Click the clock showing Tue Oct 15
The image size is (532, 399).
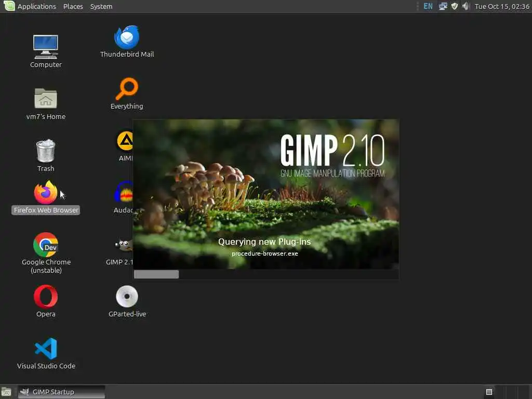502,6
